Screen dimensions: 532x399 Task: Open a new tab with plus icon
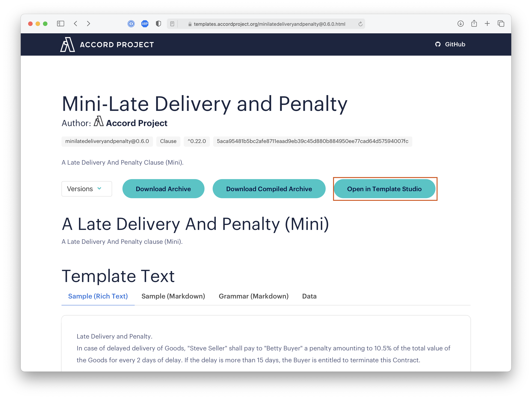(487, 24)
